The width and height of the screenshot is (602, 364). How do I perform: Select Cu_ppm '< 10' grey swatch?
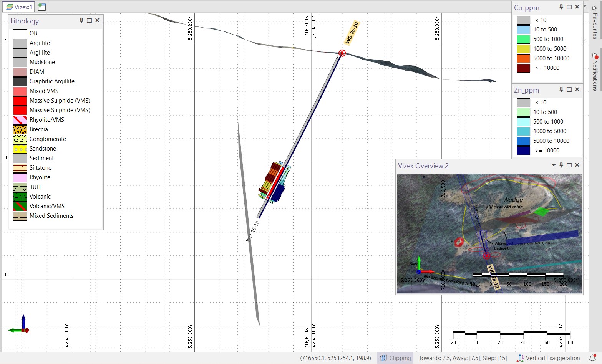[523, 20]
